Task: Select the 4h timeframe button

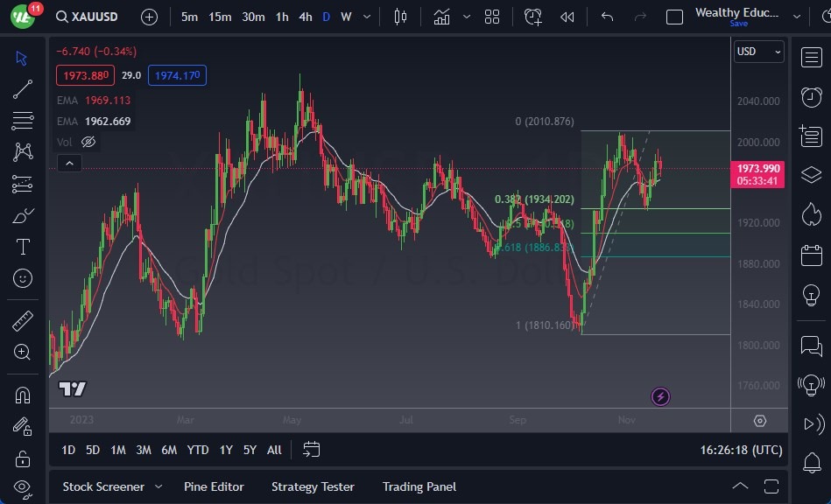Action: [x=305, y=17]
